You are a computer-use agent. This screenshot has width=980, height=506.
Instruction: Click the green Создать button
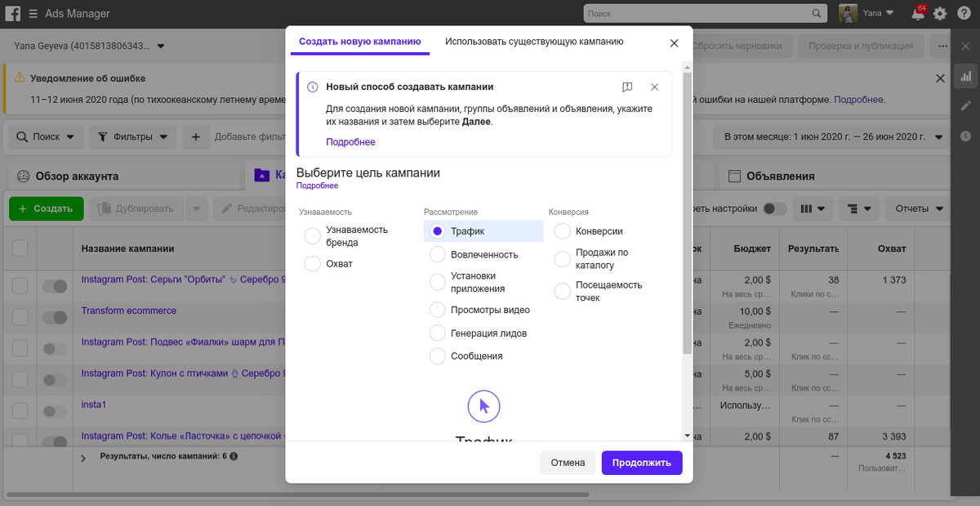(46, 208)
